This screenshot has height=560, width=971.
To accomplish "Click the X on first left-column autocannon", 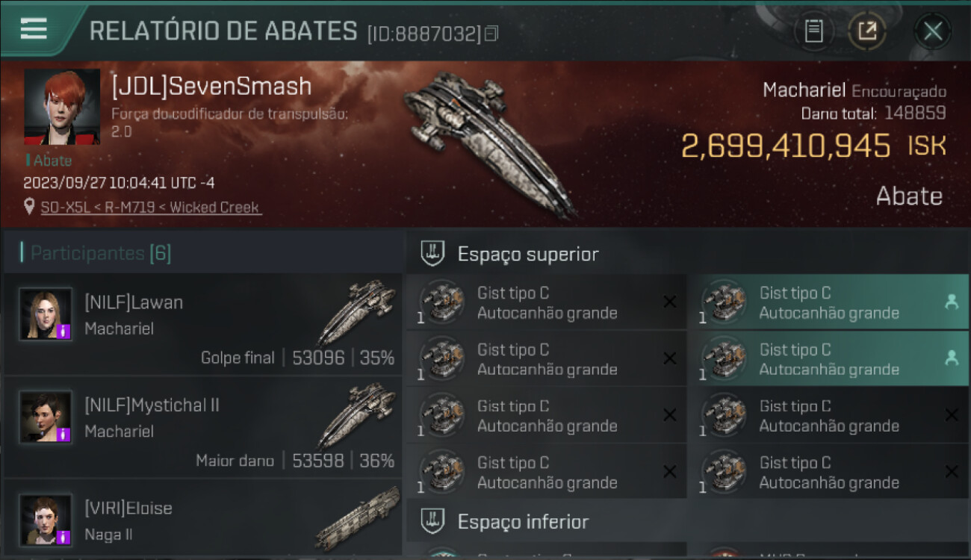I will coord(669,302).
